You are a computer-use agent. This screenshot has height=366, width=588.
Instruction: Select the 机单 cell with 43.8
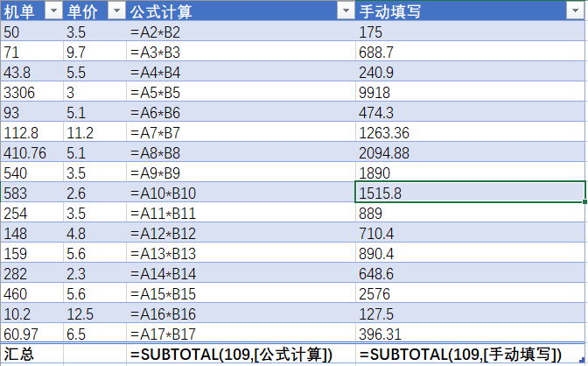pyautogui.click(x=31, y=72)
